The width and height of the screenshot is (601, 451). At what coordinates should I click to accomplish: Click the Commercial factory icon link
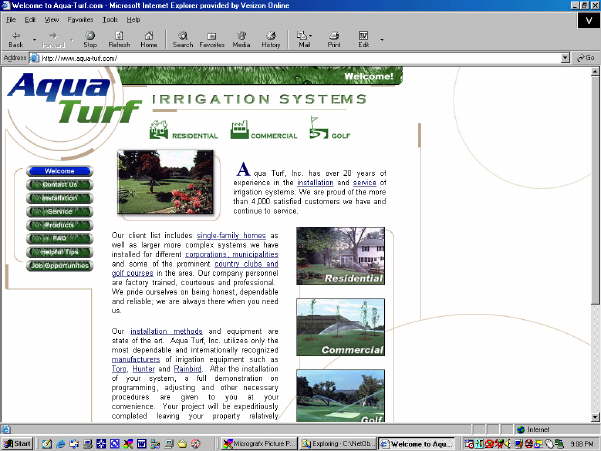click(x=264, y=130)
